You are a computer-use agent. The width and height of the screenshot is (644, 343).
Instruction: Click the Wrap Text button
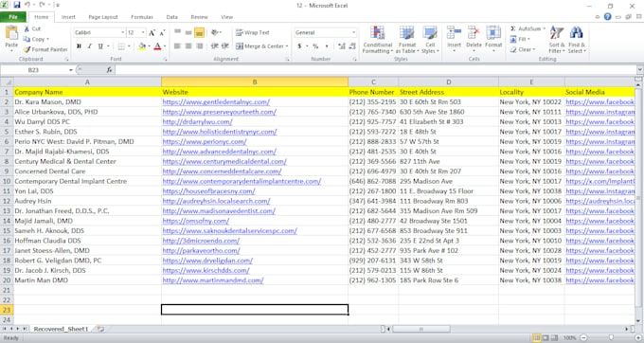point(253,32)
